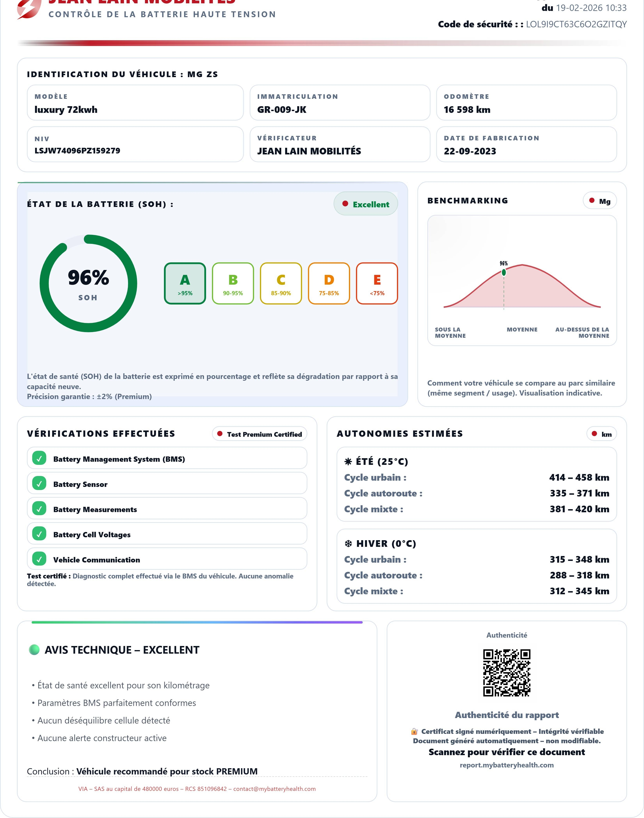Screen dimensions: 644x818
Task: Select the grade A >95% box
Action: pyautogui.click(x=185, y=284)
